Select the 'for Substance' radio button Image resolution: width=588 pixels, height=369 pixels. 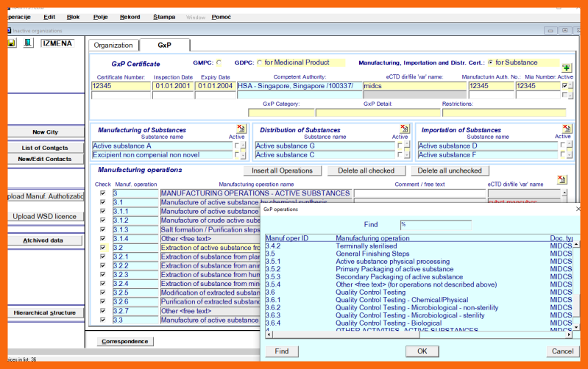pyautogui.click(x=489, y=63)
